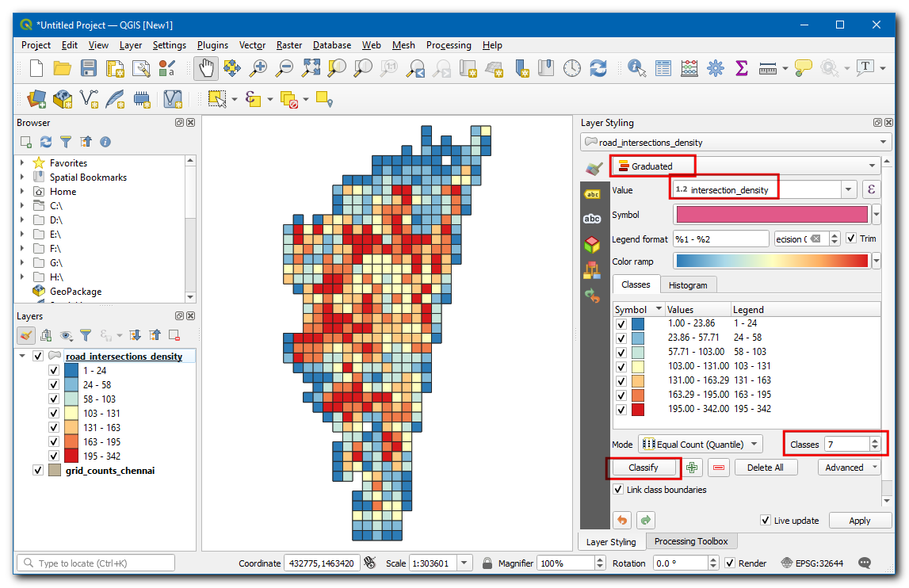Toggle Link class boundaries checkbox

click(x=619, y=490)
